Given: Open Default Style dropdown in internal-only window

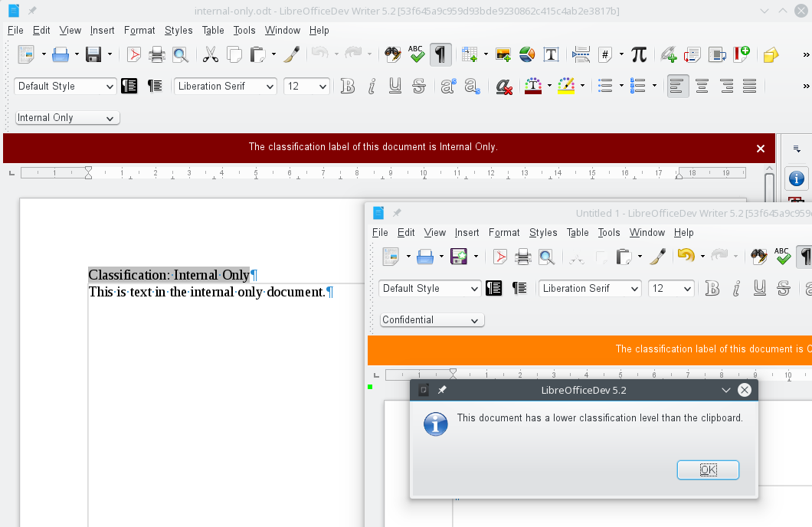Looking at the screenshot, I should point(110,87).
